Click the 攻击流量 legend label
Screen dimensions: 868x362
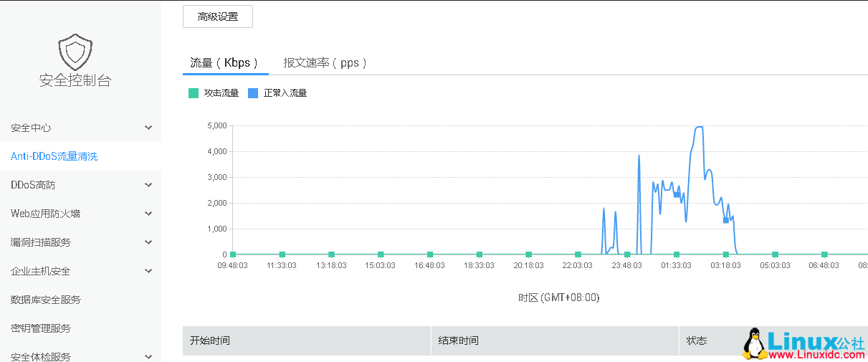(x=221, y=93)
